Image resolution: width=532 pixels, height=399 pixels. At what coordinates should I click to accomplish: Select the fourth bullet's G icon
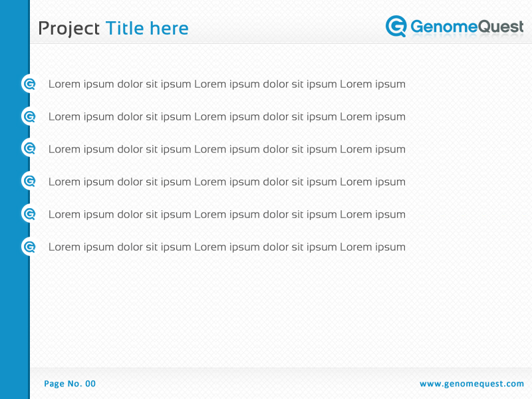[x=29, y=181]
